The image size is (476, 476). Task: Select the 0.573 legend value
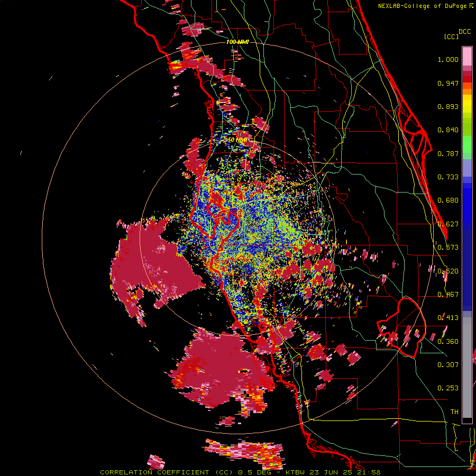(448, 248)
